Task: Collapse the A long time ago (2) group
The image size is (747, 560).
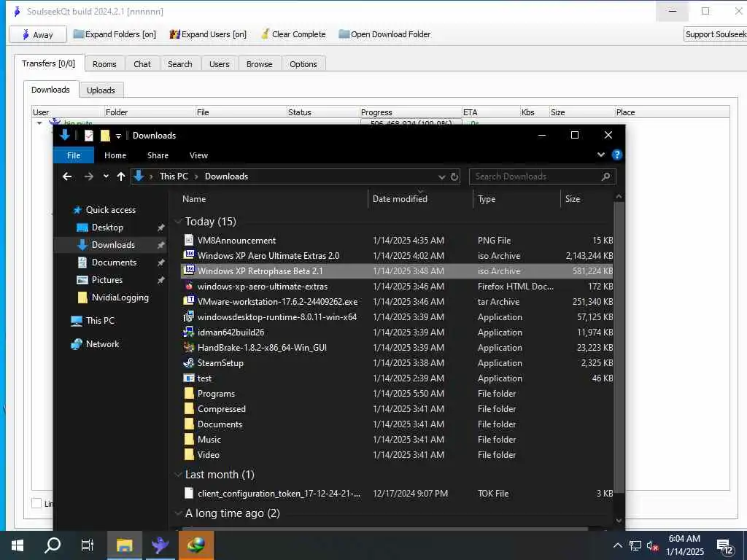Action: click(179, 513)
